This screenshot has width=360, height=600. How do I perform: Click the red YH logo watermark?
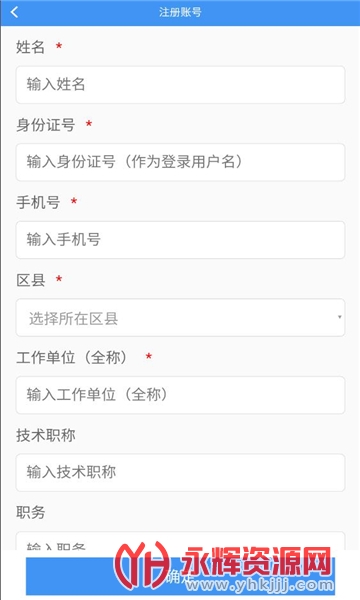[142, 565]
